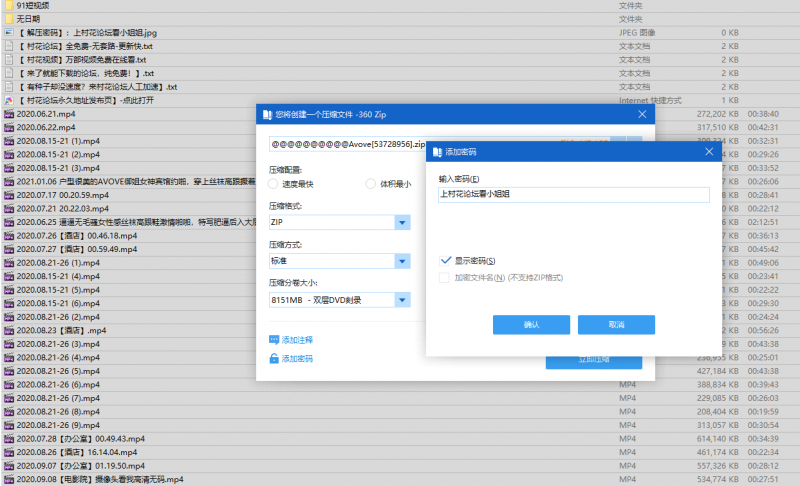Click the 添加密码 lock icon
Image resolution: width=800 pixels, height=486 pixels.
click(x=273, y=358)
